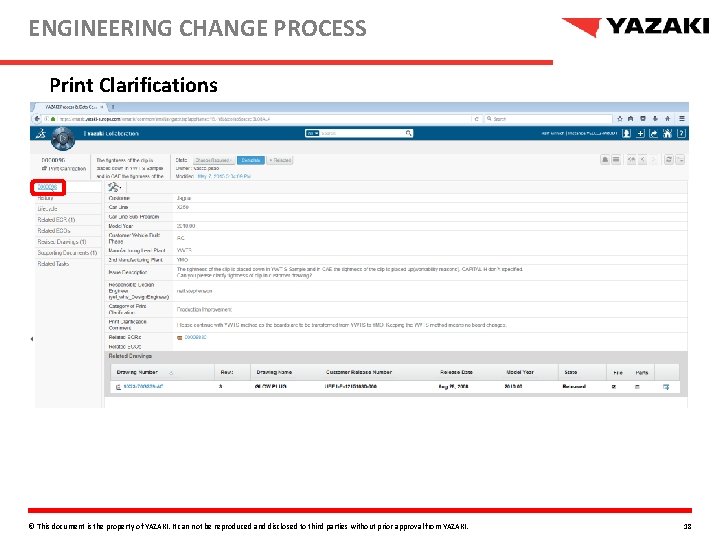720x540 pixels.
Task: Open Related Drawings (1) in left menu
Action: click(x=62, y=242)
